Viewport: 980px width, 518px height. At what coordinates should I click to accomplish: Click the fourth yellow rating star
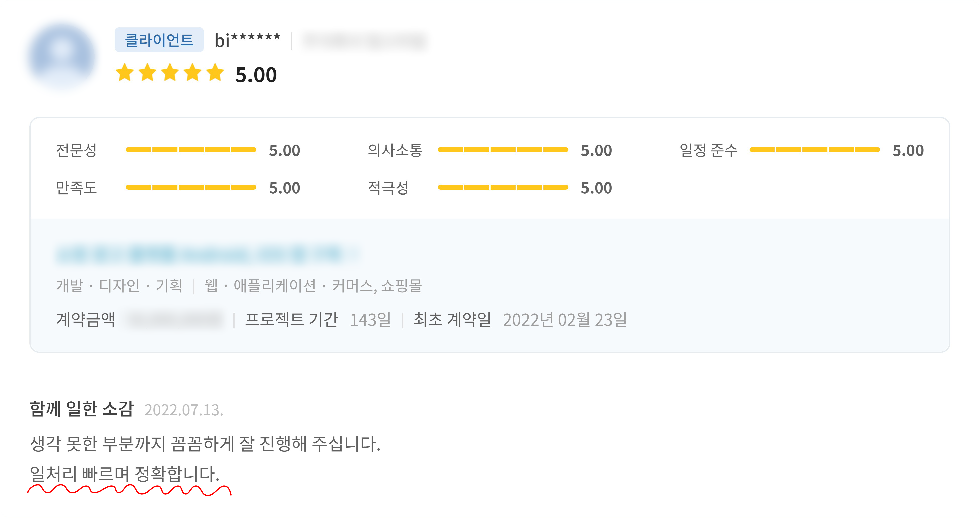(x=193, y=73)
